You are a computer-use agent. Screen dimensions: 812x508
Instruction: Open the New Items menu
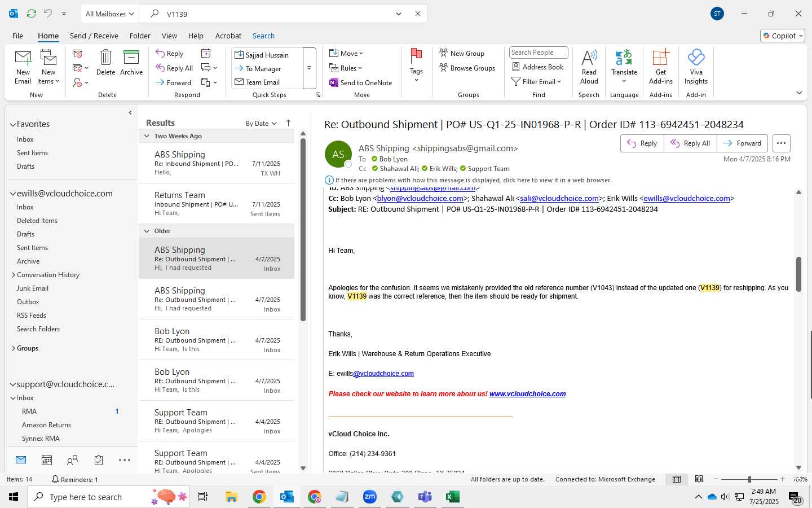48,67
